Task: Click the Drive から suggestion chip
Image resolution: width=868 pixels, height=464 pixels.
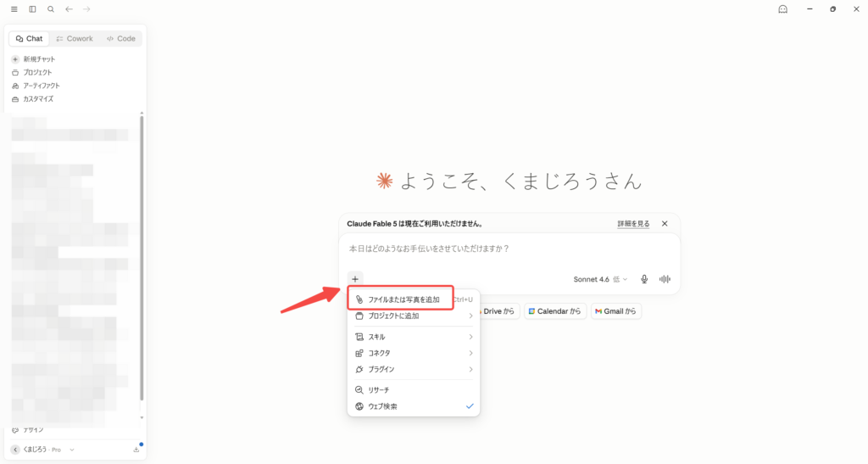Action: pyautogui.click(x=499, y=311)
